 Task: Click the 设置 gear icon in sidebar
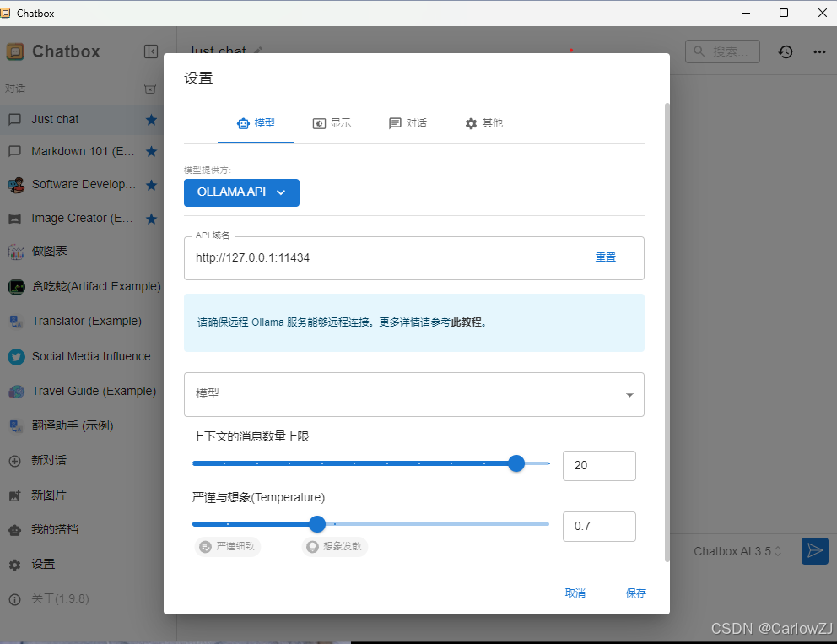(x=15, y=565)
